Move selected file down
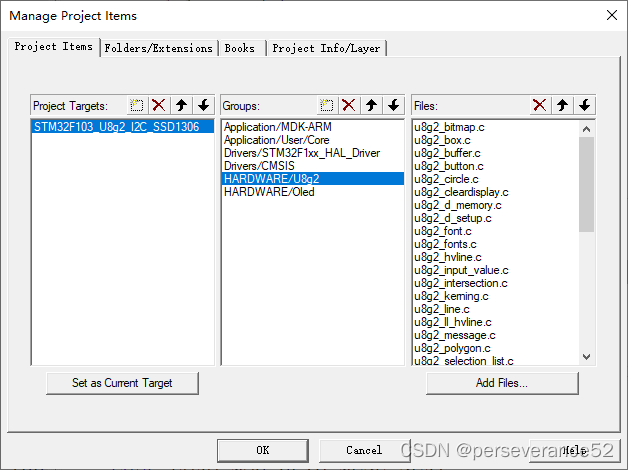This screenshot has height=470, width=628. click(x=584, y=106)
